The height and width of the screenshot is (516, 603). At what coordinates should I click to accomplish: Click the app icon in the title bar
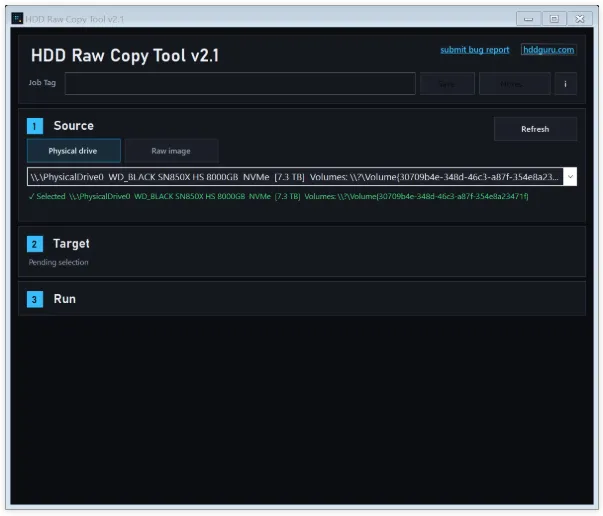(17, 18)
